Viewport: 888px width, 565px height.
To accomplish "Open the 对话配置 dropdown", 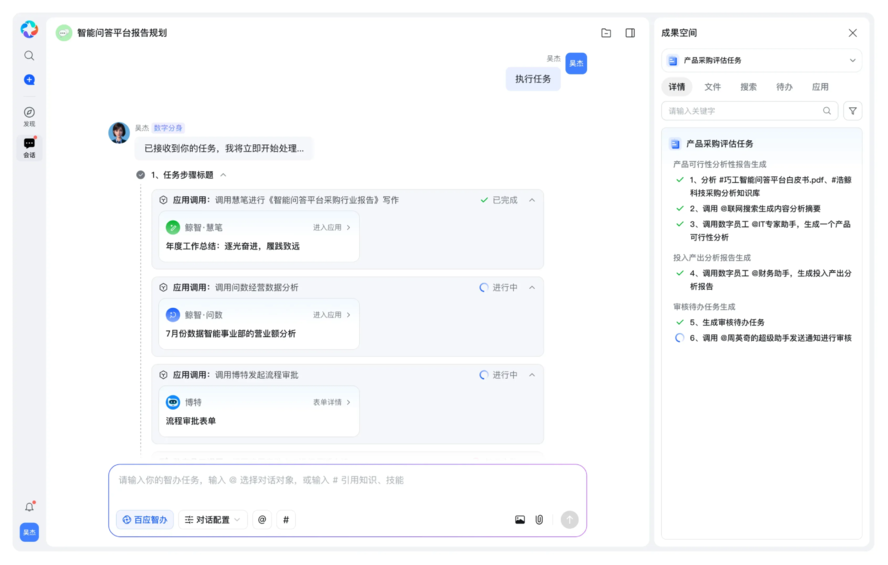I will tap(212, 520).
